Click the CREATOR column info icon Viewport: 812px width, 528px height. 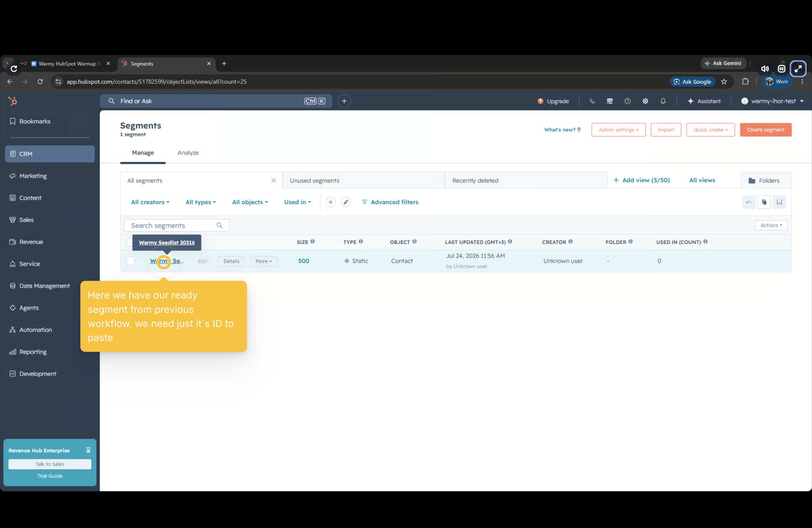[x=570, y=241]
